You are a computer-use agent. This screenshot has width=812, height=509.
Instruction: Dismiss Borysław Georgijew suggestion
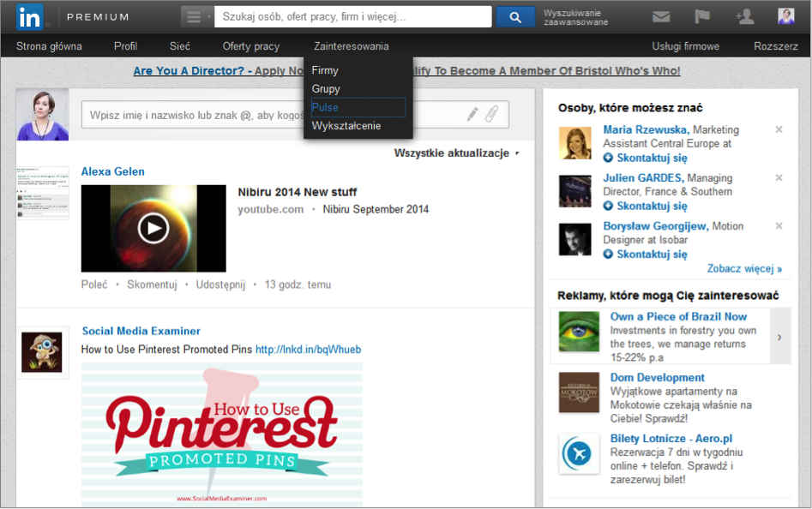click(779, 225)
